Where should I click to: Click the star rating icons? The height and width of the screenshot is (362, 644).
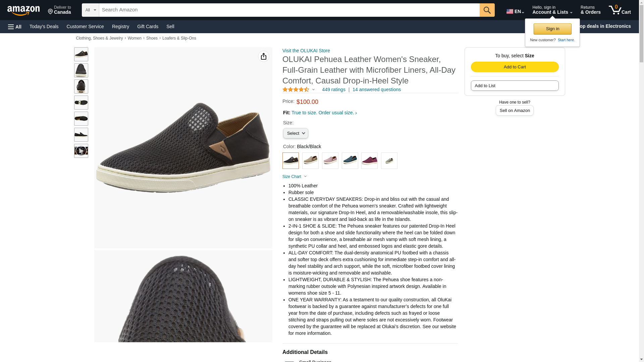click(296, 89)
